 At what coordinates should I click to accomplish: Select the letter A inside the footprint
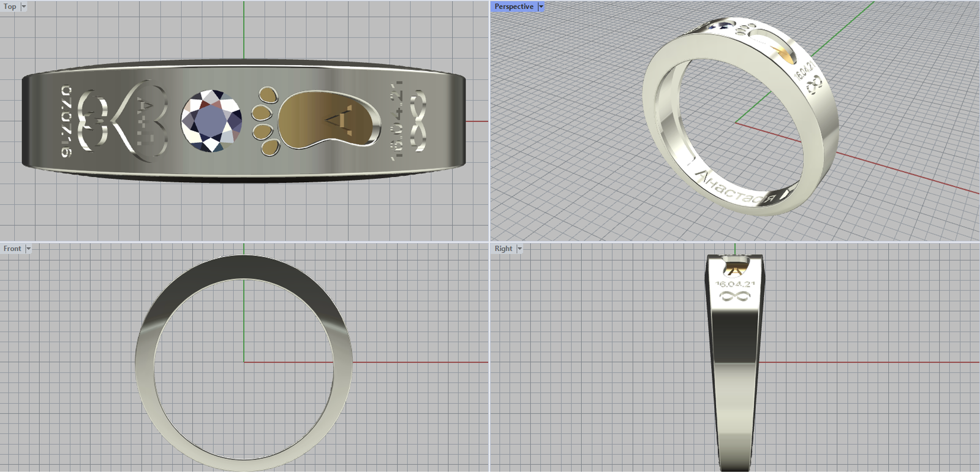[x=342, y=119]
